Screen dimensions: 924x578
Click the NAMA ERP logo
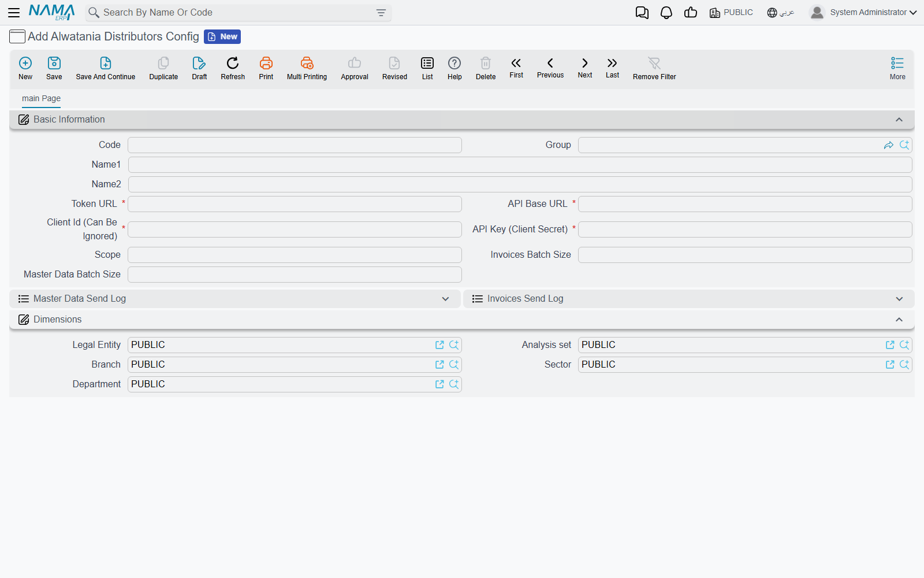pos(52,12)
